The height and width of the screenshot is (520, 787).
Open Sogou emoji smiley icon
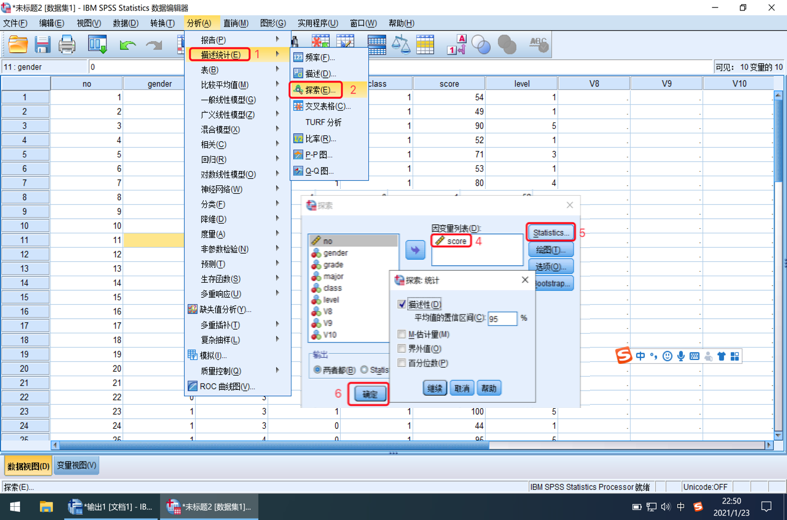click(667, 356)
